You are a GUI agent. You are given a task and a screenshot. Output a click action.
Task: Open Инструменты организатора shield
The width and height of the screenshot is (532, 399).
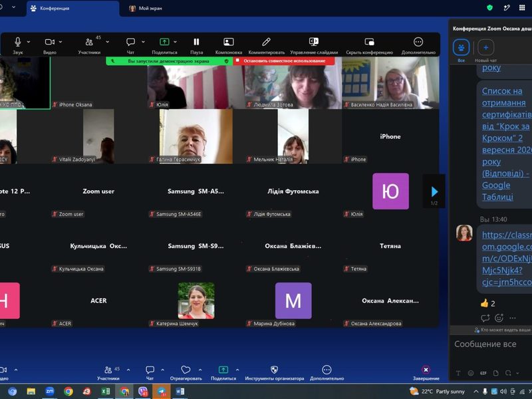click(x=274, y=370)
